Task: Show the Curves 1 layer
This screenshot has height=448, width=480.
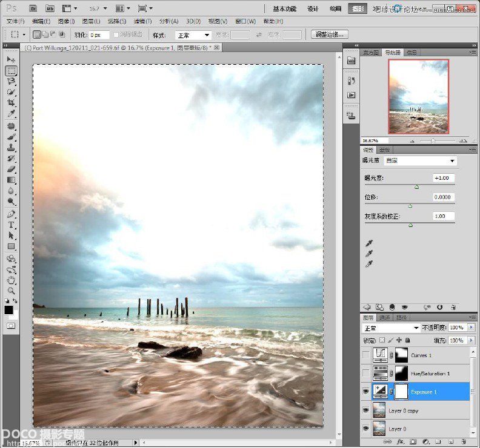Action: (x=366, y=355)
